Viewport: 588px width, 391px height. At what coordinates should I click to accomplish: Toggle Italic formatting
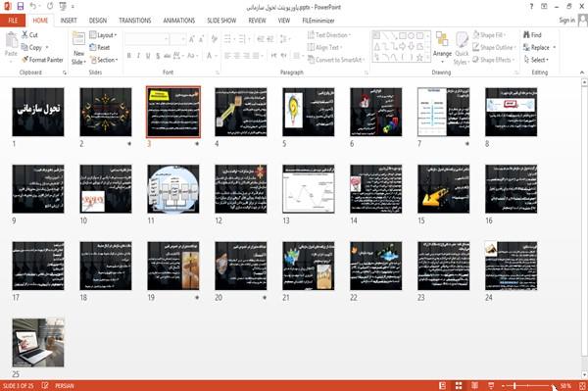tap(138, 56)
